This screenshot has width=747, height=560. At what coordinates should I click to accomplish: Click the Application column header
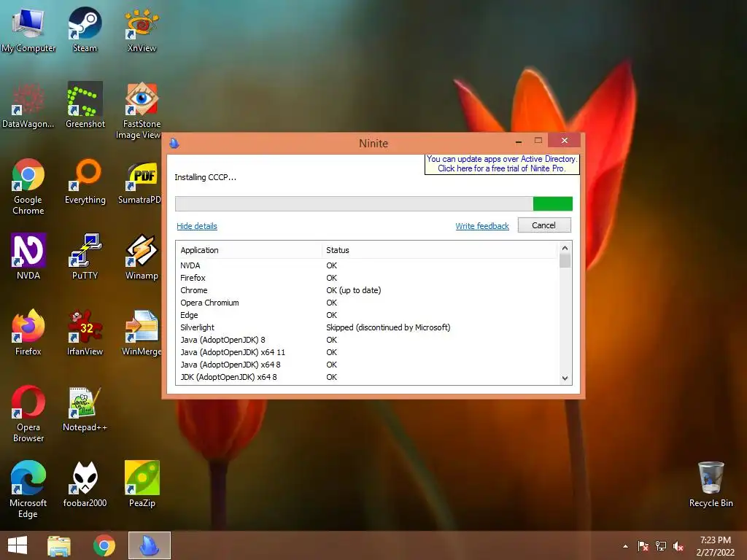(x=249, y=250)
